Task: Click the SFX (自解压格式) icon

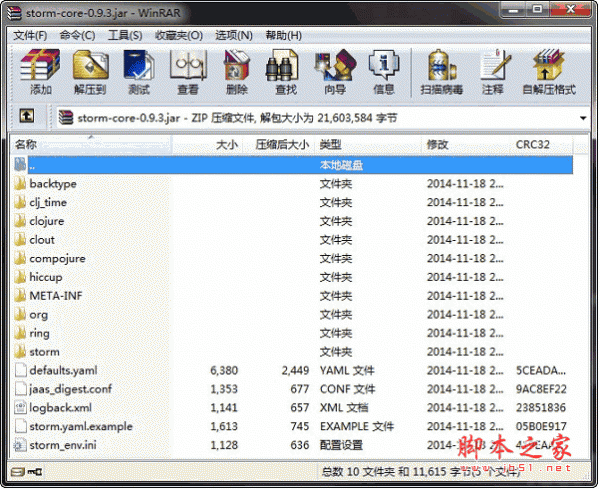Action: click(x=549, y=72)
